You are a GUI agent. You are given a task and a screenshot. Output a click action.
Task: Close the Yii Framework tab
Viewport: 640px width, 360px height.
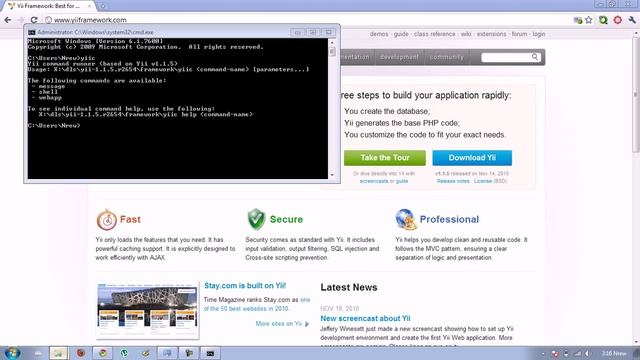[x=89, y=6]
